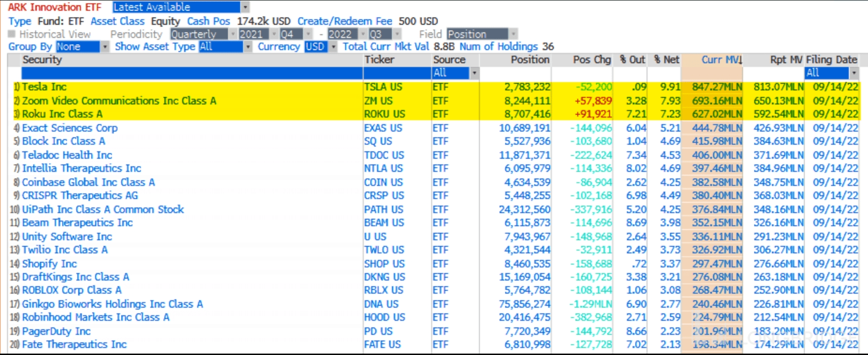Click the -1.29MLN position change cell
The width and height of the screenshot is (868, 355).
click(591, 304)
